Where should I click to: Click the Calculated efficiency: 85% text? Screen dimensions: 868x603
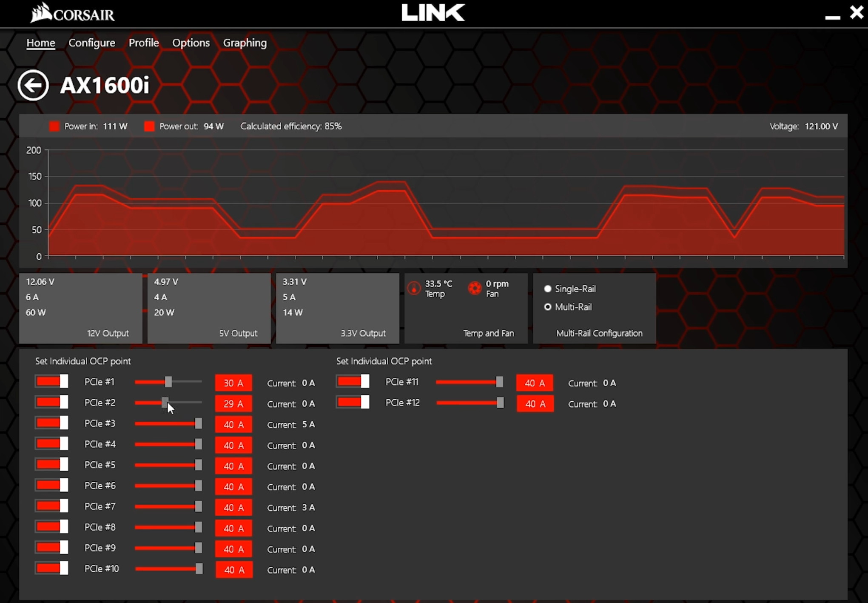tap(291, 126)
